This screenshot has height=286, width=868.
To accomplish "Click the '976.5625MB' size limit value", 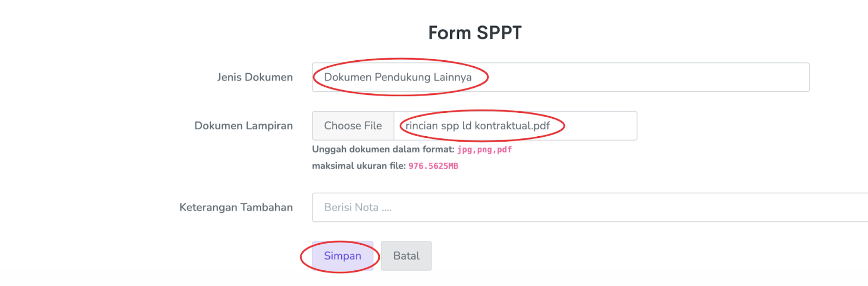I will click(433, 166).
